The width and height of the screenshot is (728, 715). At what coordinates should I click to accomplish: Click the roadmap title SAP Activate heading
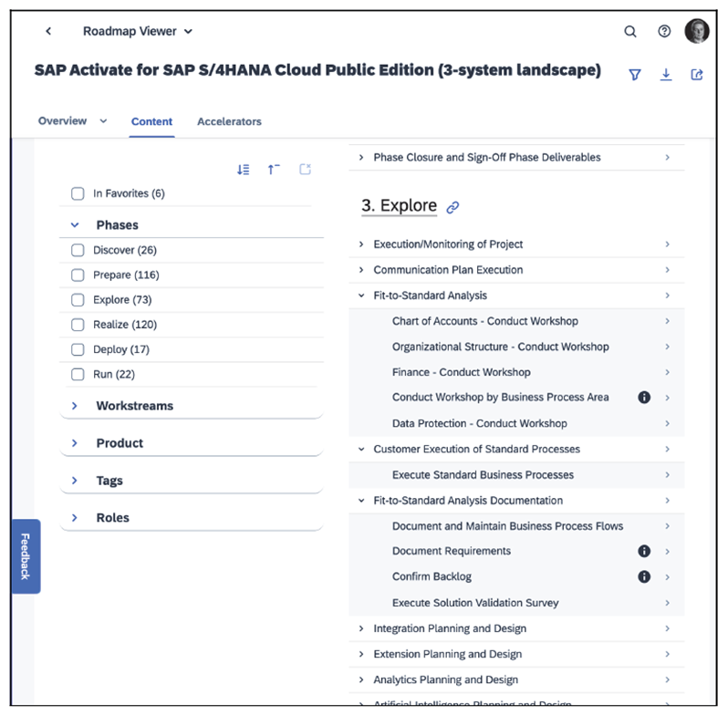[x=317, y=70]
